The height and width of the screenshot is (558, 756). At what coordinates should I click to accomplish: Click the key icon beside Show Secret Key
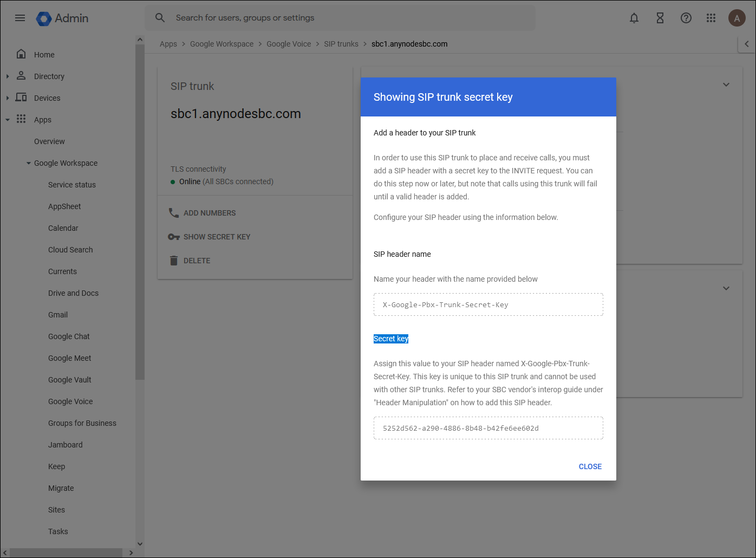pos(174,237)
